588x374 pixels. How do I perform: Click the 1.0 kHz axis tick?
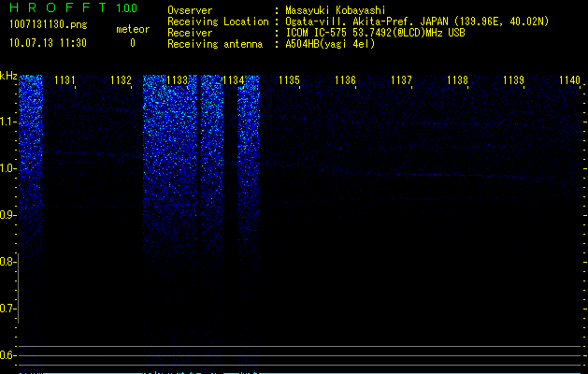(7, 168)
